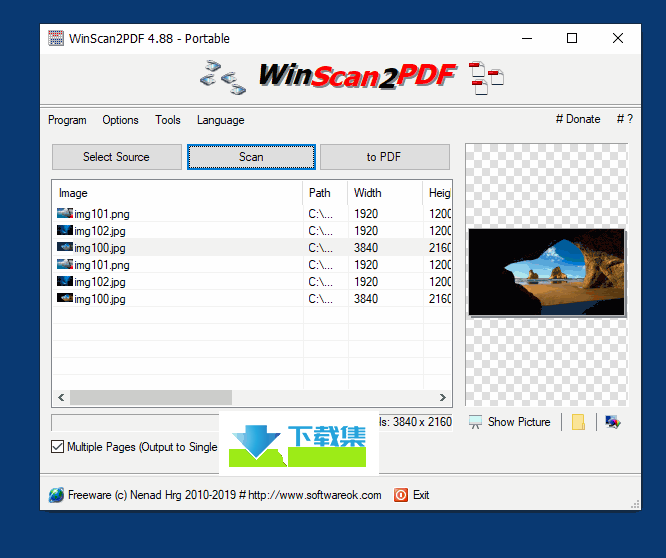Close the WinScan2PDF window

click(618, 38)
